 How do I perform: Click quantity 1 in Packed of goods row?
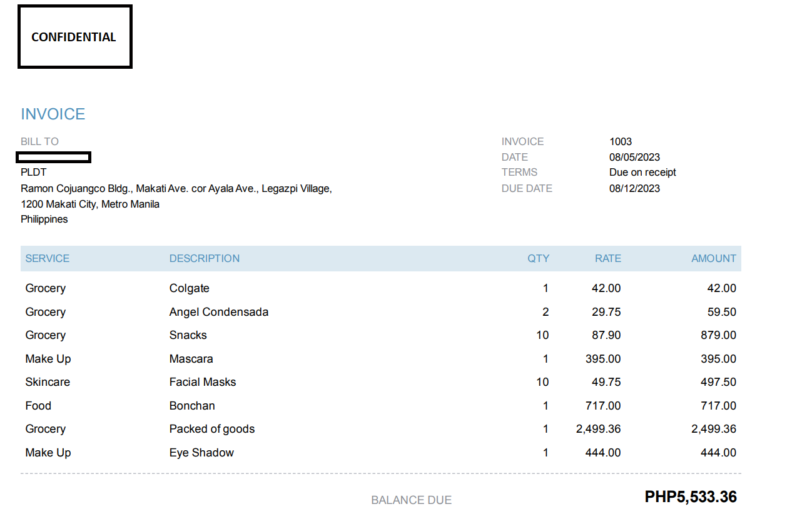coord(546,429)
